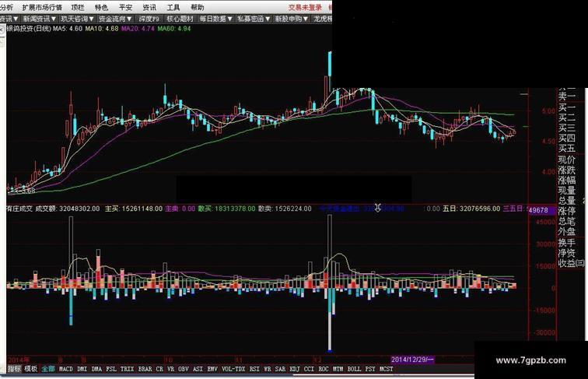Screen dimensions: 588x379
Task: Click the MA60: 4.94 legend value
Action: tap(174, 29)
